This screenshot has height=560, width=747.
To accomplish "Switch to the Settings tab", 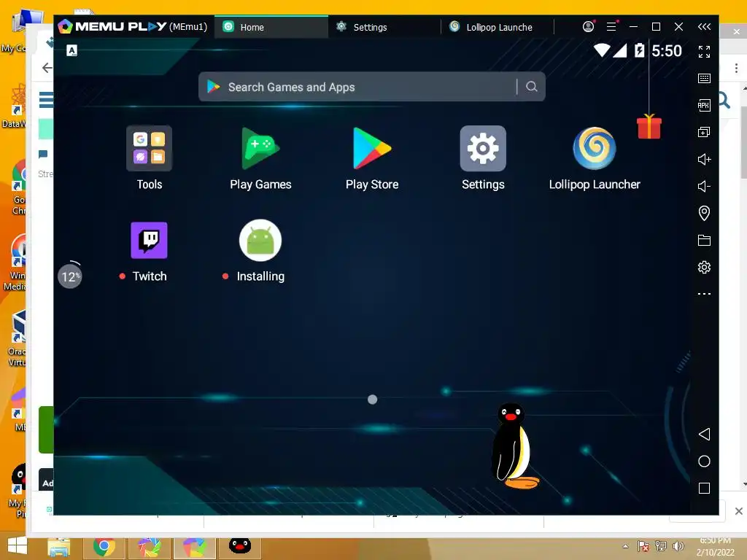I will [384, 27].
